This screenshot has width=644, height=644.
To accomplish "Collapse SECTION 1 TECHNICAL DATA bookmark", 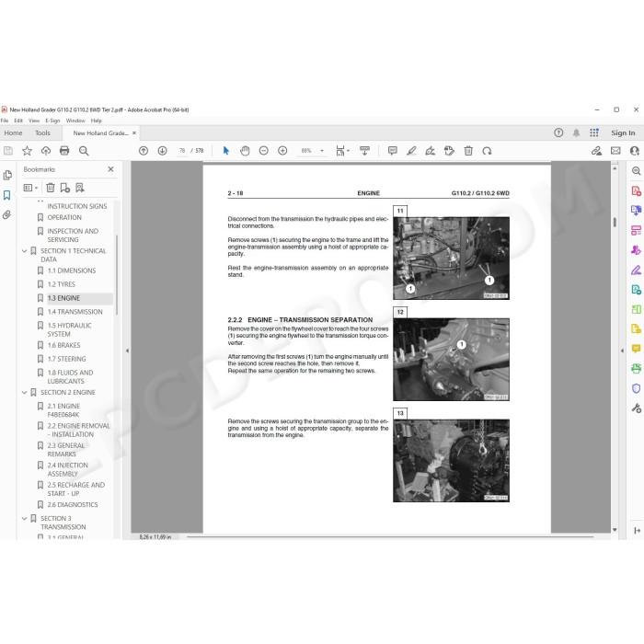I will (24, 250).
